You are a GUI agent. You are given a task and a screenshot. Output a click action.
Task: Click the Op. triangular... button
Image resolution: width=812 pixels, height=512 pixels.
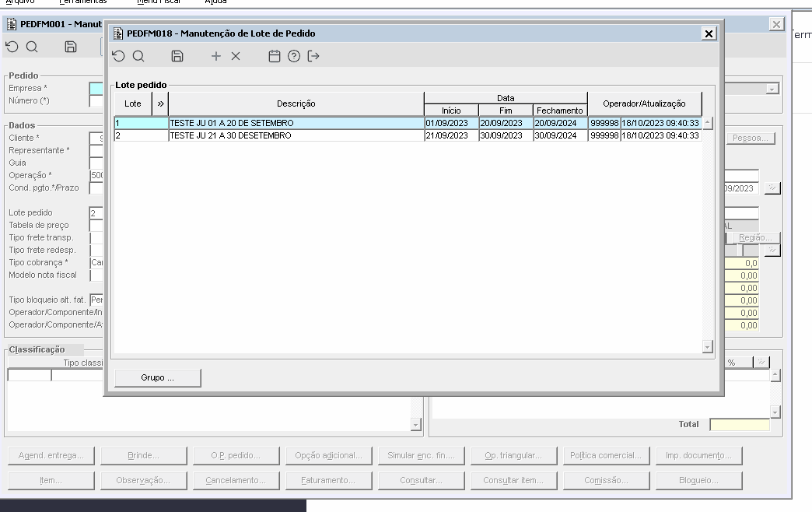pyautogui.click(x=513, y=455)
